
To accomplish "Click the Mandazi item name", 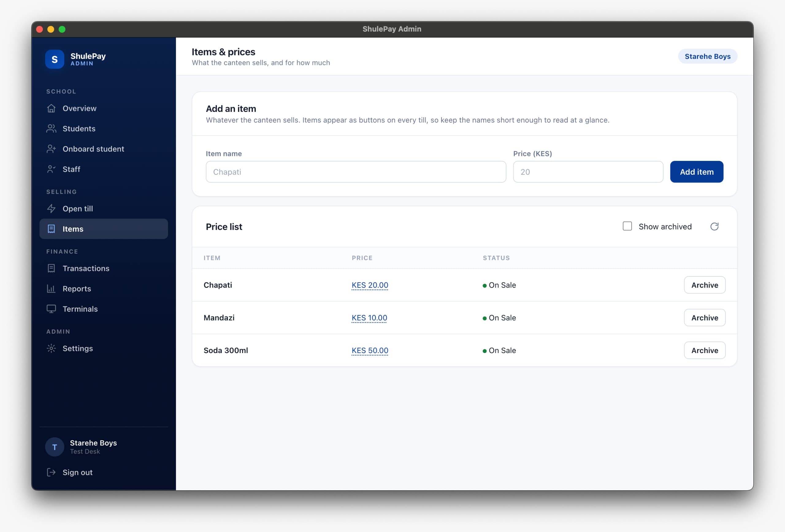I will pyautogui.click(x=219, y=318).
